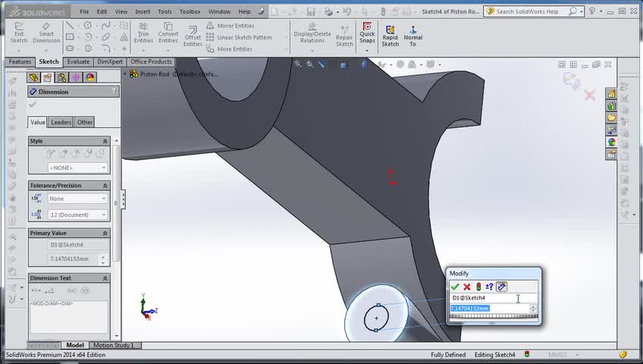643x364 pixels.
Task: Switch to the Other tab
Action: click(84, 122)
